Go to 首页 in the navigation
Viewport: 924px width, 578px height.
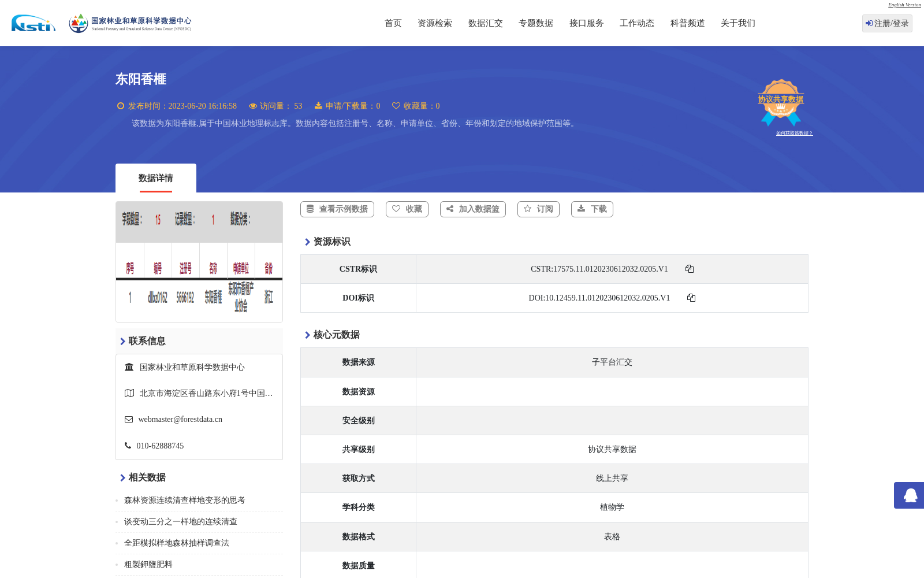(393, 23)
